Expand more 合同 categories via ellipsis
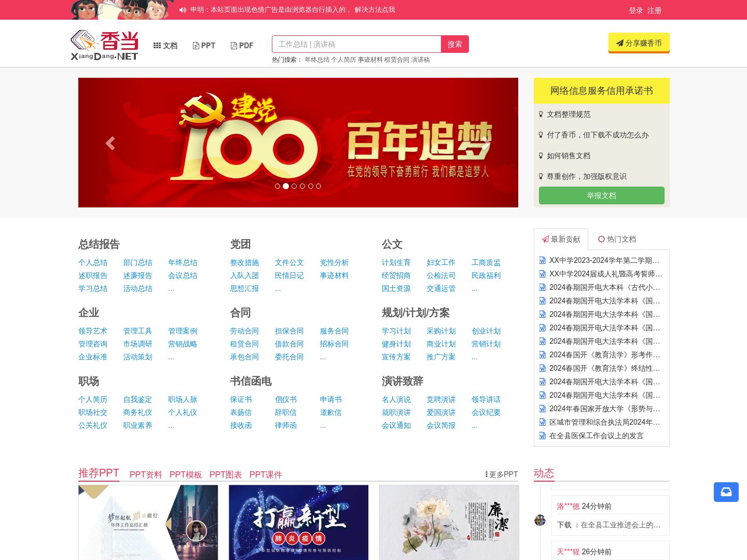Viewport: 747px width, 560px height. pyautogui.click(x=323, y=357)
